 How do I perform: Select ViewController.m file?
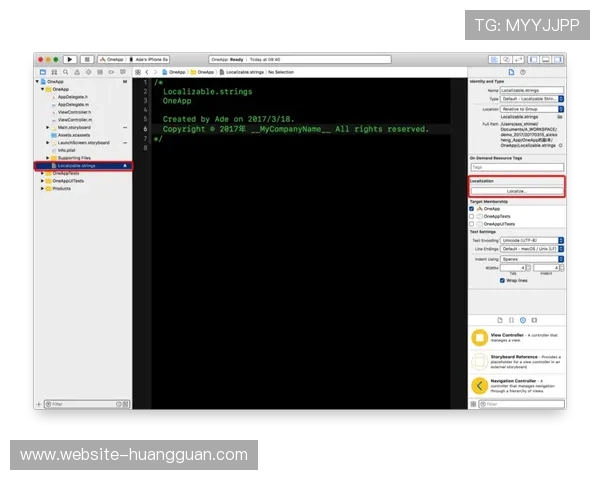[x=76, y=119]
